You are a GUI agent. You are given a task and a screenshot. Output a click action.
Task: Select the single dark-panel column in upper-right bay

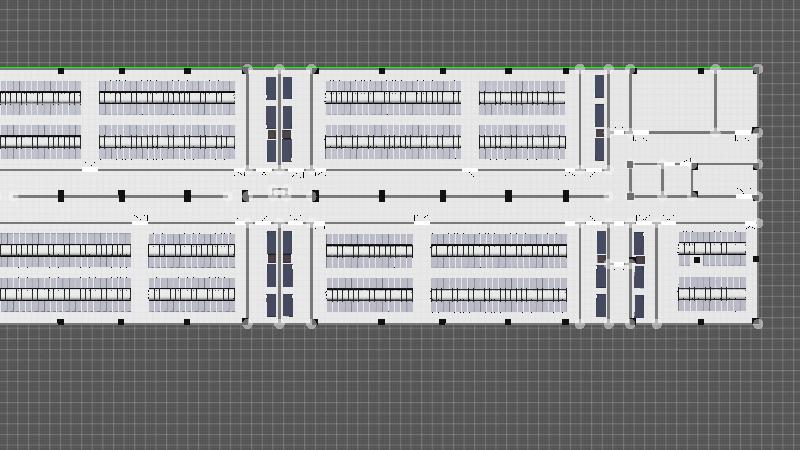tap(600, 115)
